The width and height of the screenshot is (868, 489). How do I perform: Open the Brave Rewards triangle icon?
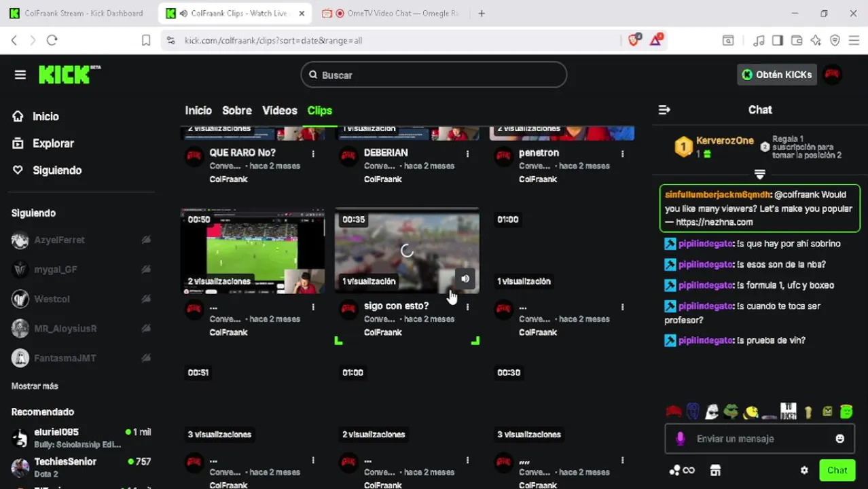(656, 40)
